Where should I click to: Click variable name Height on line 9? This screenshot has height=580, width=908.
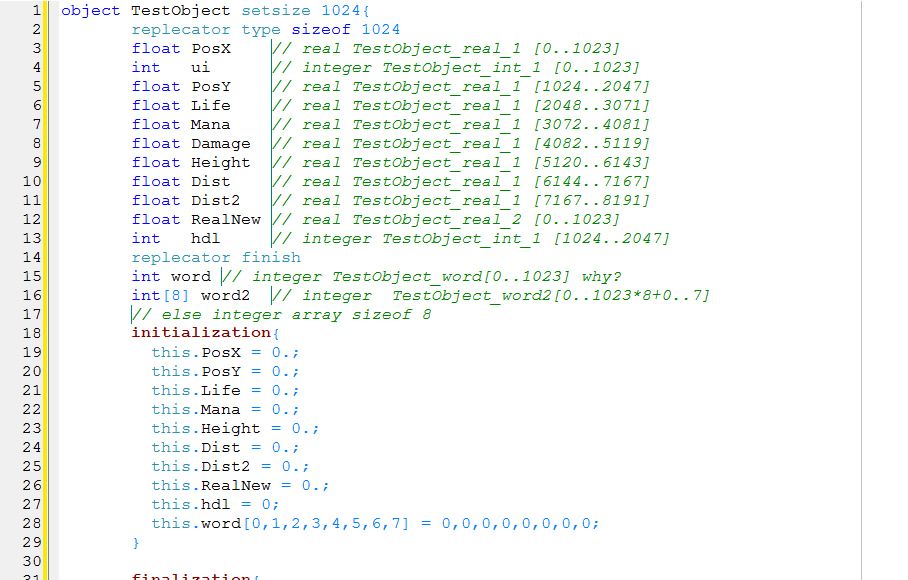221,163
